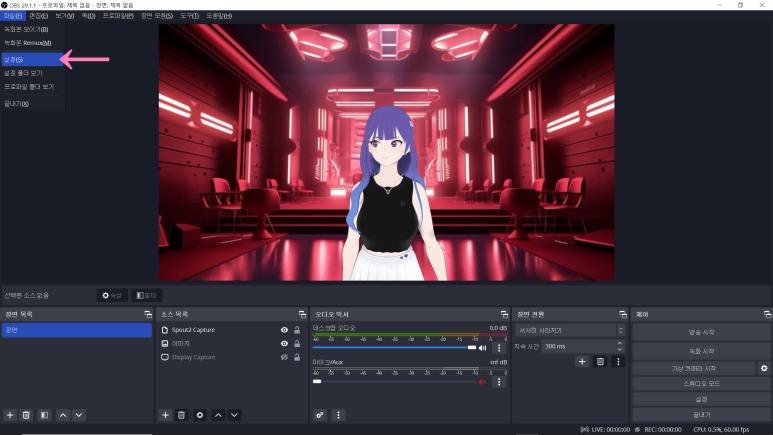Viewport: 773px width, 435px height.
Task: Hide the 이미지 source
Action: tap(284, 343)
